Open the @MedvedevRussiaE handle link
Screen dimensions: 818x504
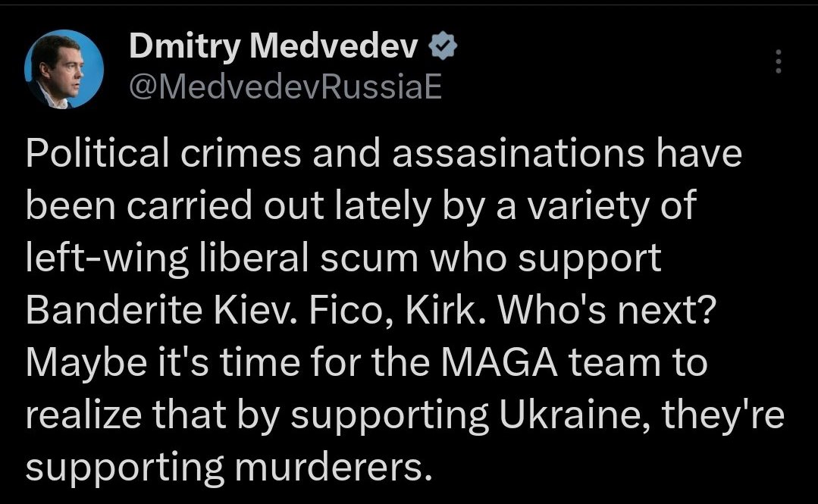pos(285,86)
